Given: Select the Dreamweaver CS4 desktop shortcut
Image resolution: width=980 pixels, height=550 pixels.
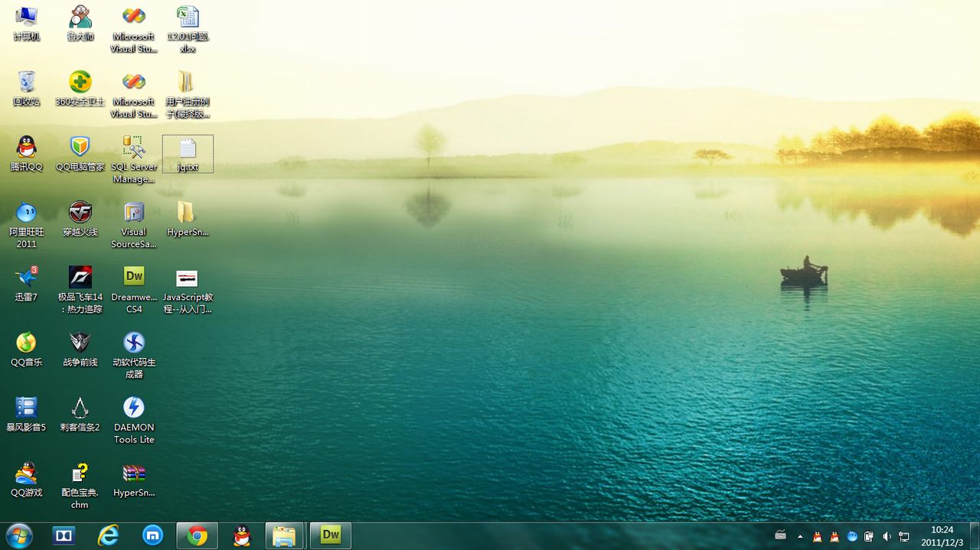Looking at the screenshot, I should pyautogui.click(x=134, y=290).
